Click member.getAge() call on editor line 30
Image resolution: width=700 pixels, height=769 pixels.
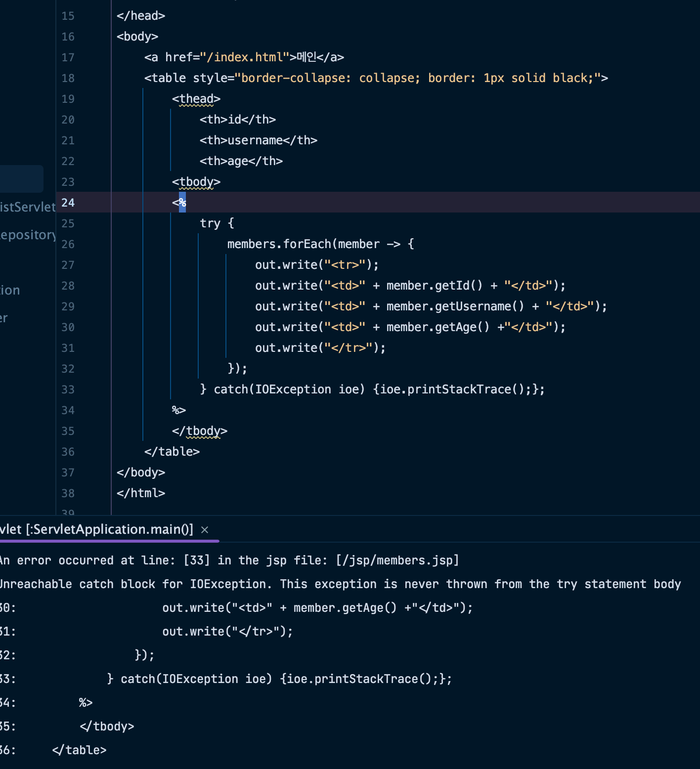pos(438,327)
